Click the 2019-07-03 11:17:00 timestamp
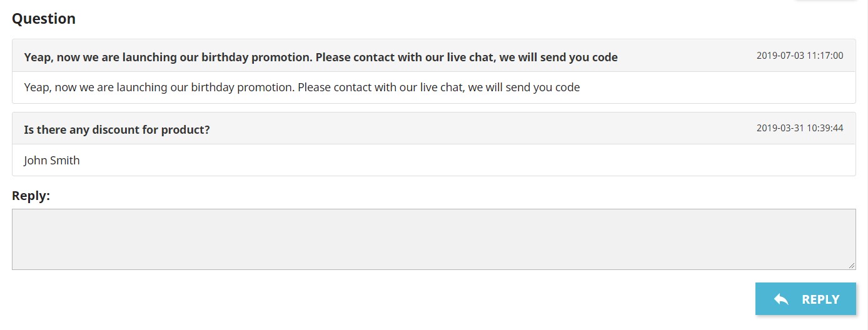Viewport: 868px width, 330px height. [800, 56]
